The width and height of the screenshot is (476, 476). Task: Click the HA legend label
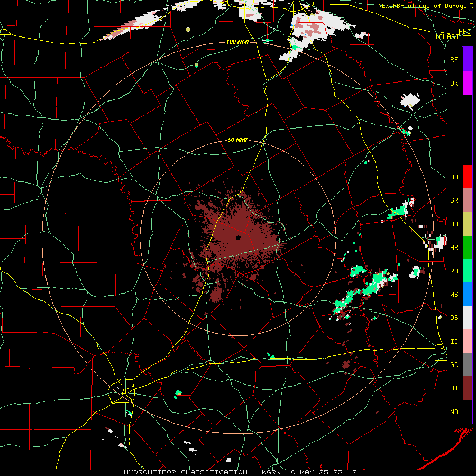point(454,177)
